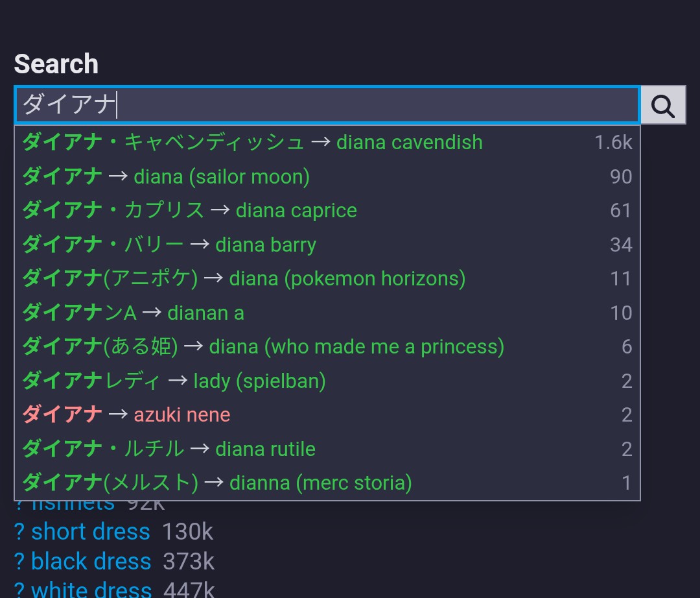Image resolution: width=700 pixels, height=598 pixels.
Task: Select the red azuki nene suggestion
Action: pyautogui.click(x=327, y=415)
